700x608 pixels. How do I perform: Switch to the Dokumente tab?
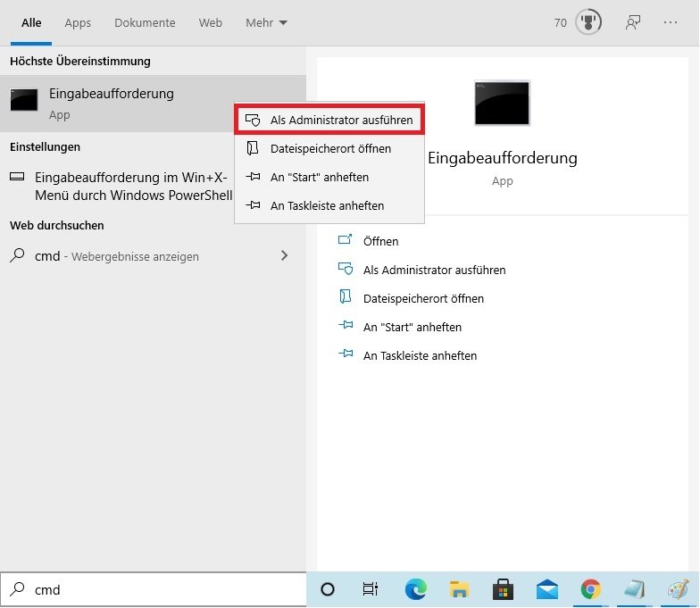[x=145, y=23]
